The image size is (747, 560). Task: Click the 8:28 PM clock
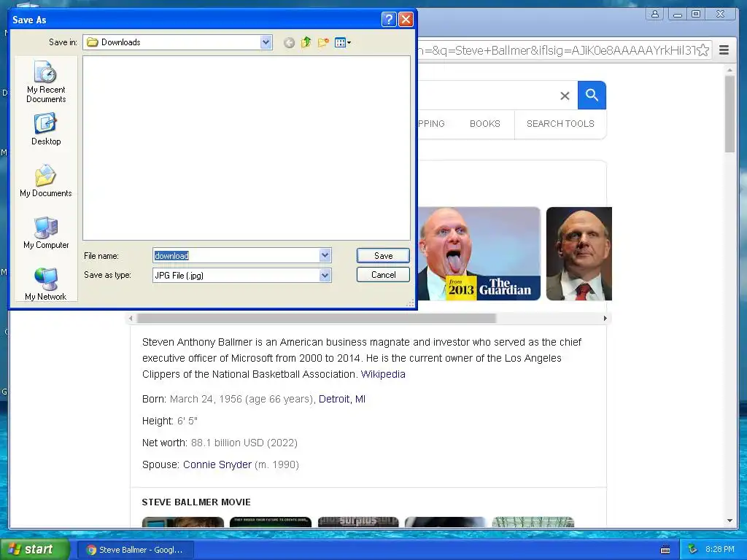tap(720, 550)
